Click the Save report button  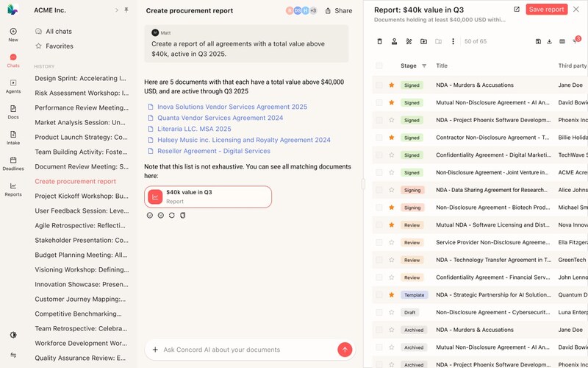click(546, 10)
